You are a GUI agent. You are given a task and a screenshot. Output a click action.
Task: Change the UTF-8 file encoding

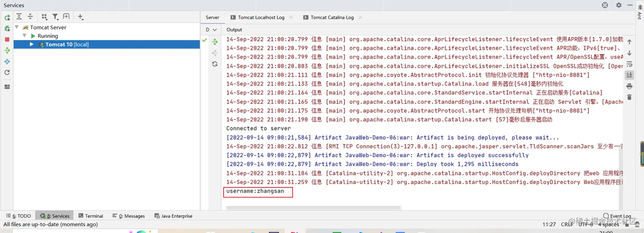585,224
